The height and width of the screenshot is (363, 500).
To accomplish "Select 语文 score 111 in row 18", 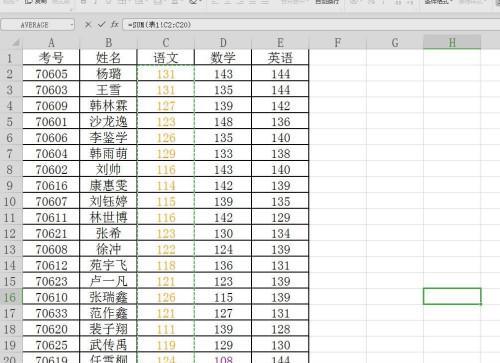I will click(x=166, y=329).
